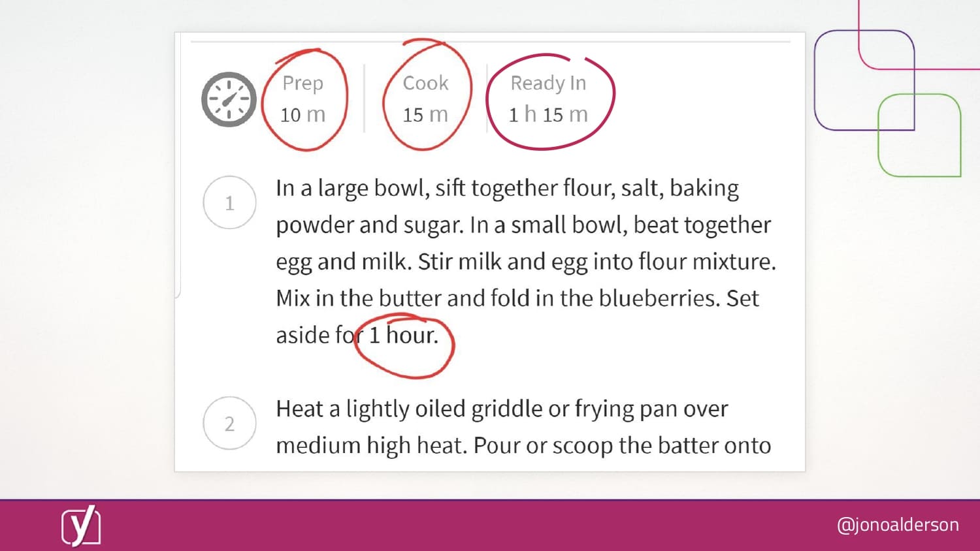Select the step 2 number circle
This screenshot has height=551, width=980.
[x=229, y=423]
